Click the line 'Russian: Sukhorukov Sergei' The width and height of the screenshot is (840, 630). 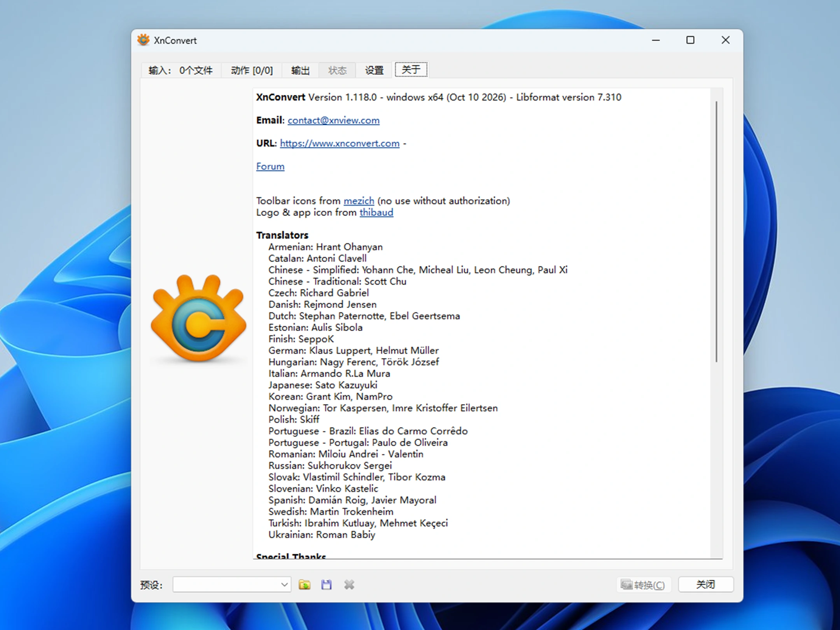(330, 465)
